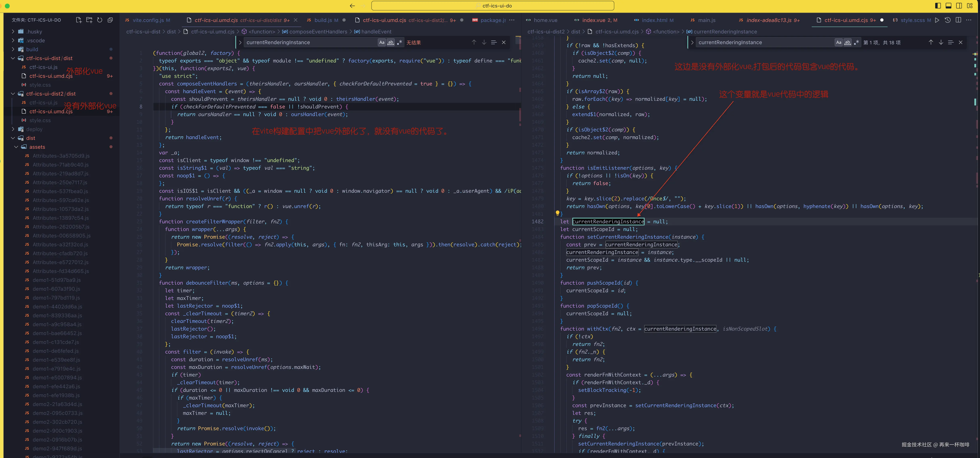Run the file with the play icon
The image size is (980, 458).
pos(937,20)
